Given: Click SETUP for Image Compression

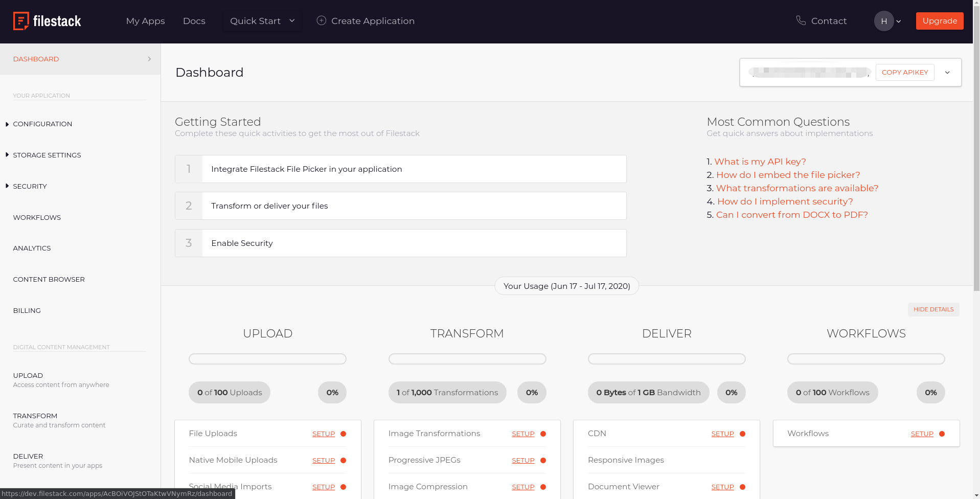Looking at the screenshot, I should tap(523, 487).
